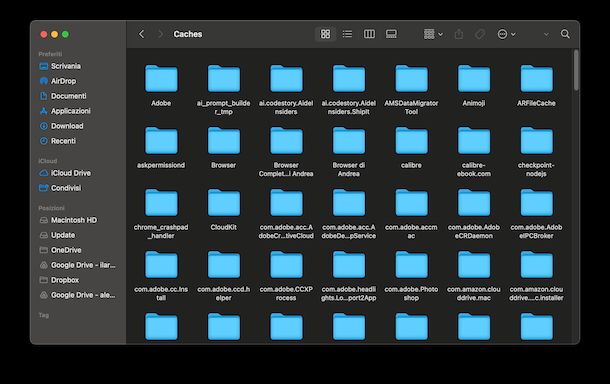This screenshot has width=610, height=384.
Task: Switch to list view
Action: (347, 34)
